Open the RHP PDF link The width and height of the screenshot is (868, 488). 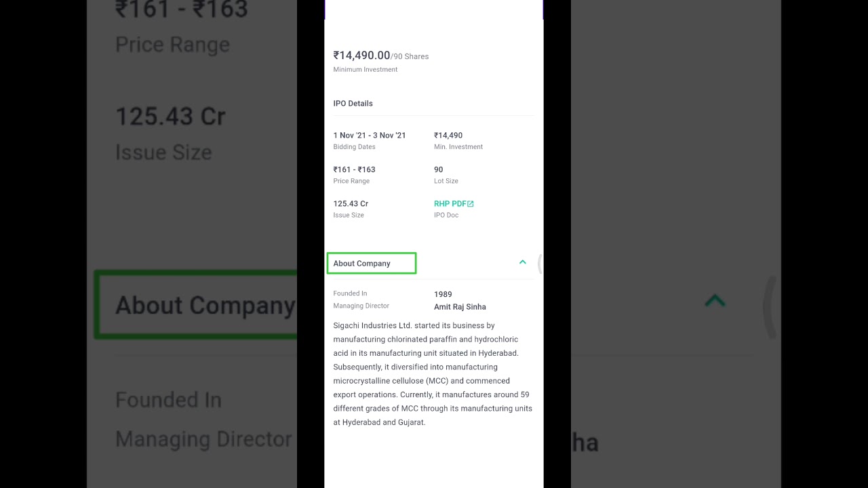coord(450,203)
